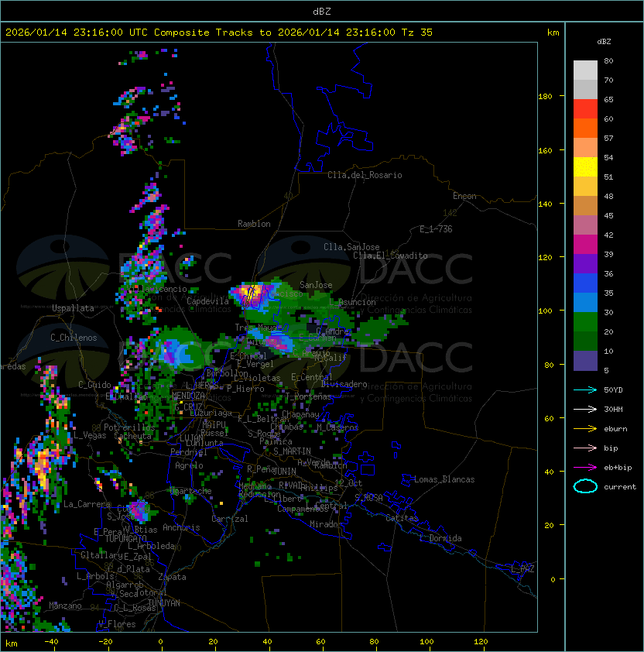Click the 'Agrelo' map label
The height and width of the screenshot is (652, 644).
189,465
